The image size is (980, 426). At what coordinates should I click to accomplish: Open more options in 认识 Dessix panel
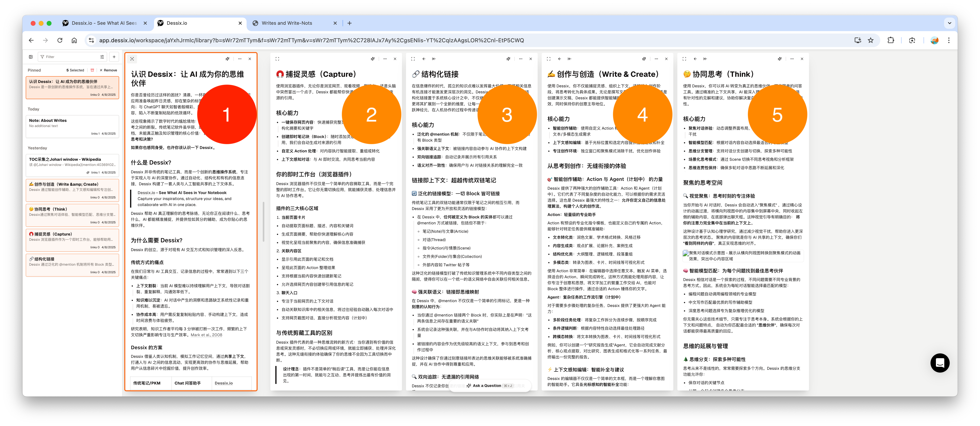240,59
